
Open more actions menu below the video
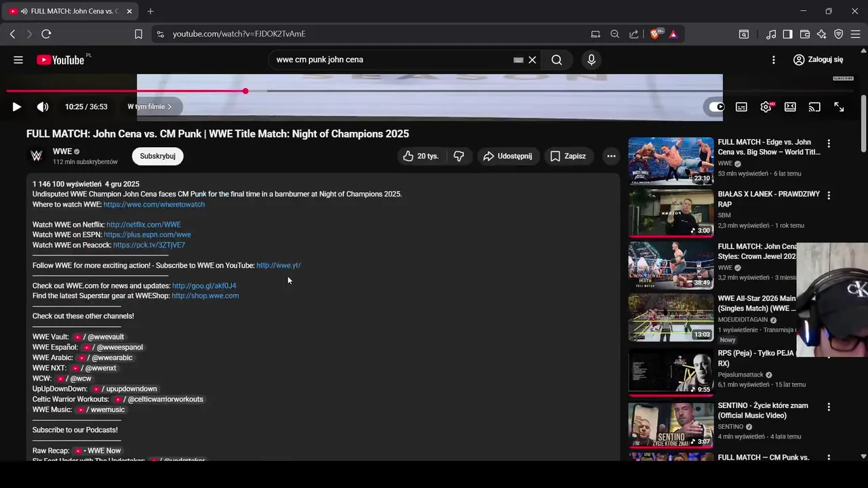(x=611, y=156)
